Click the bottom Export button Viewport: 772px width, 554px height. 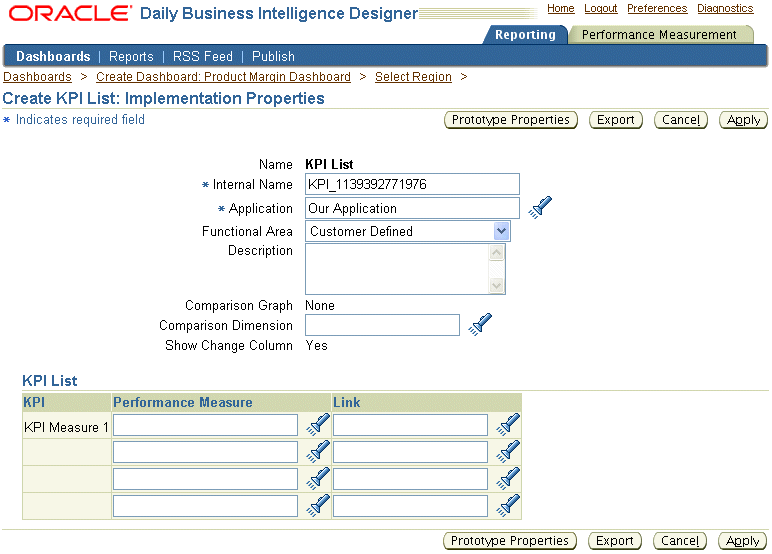tap(614, 541)
